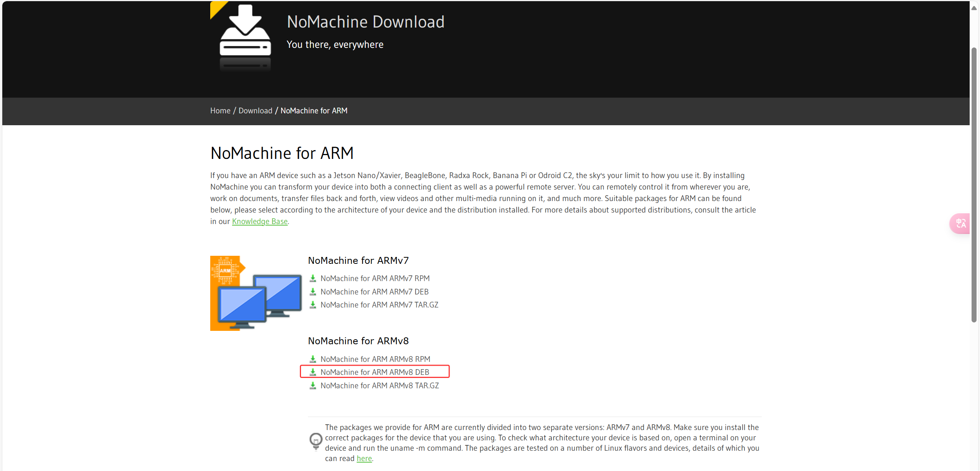Click the download icon beside NoMachine for ARM ARMv7 TAR.GZ
The height and width of the screenshot is (471, 980).
click(x=313, y=304)
